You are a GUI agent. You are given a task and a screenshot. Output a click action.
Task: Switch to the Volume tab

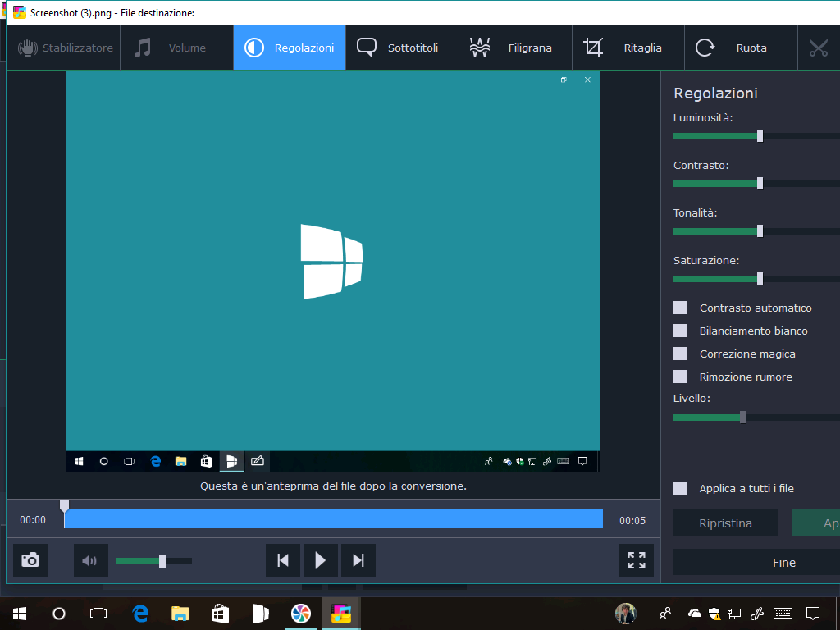click(x=177, y=48)
